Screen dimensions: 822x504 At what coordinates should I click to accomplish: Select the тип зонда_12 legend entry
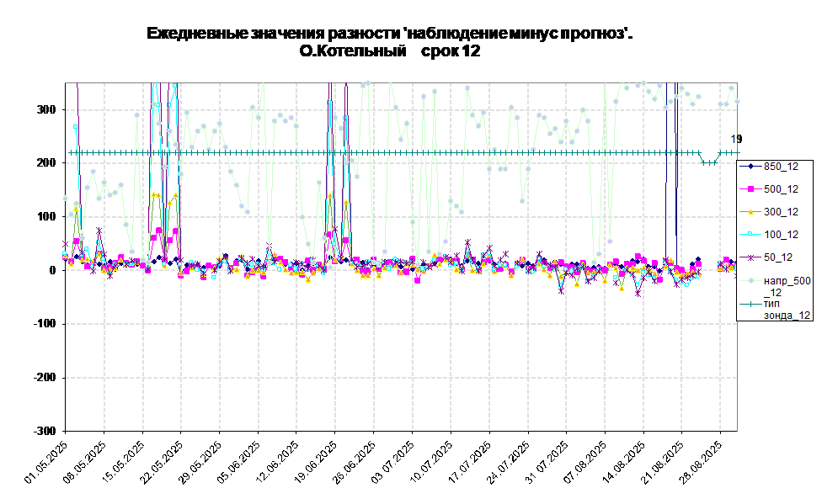tap(787, 309)
